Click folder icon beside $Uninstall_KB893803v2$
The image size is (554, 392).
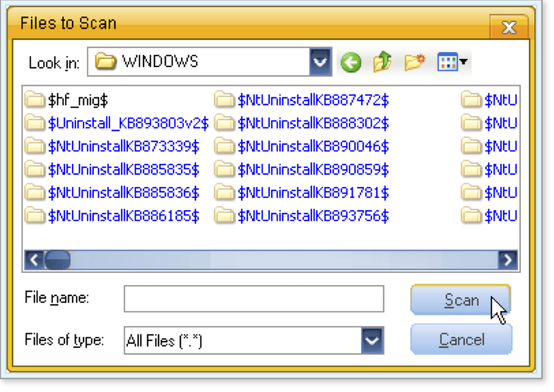[35, 123]
